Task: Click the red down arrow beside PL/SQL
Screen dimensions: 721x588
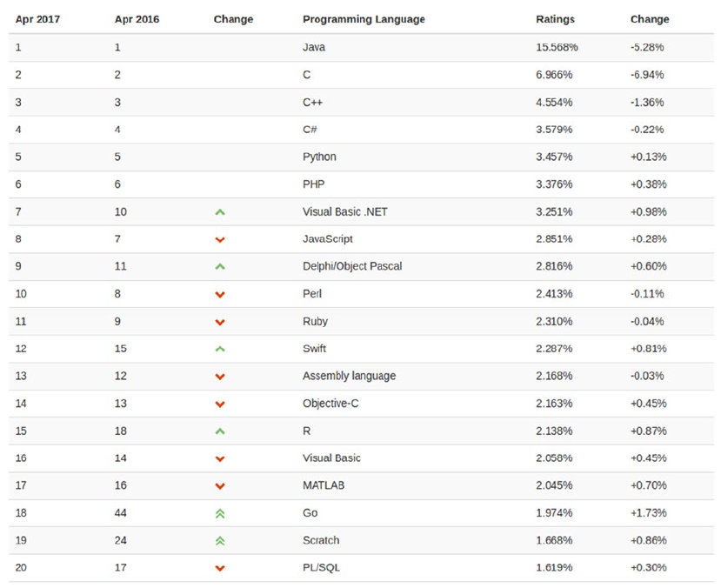Action: pyautogui.click(x=220, y=568)
